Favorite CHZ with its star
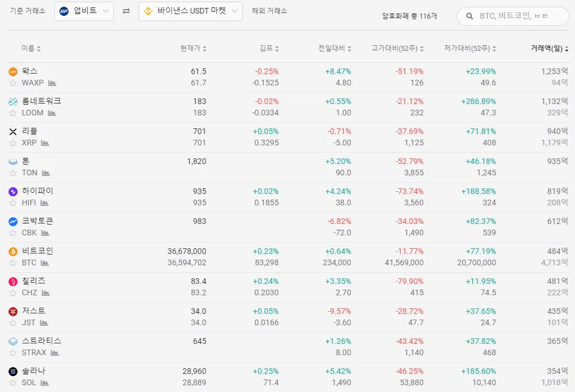Screen dimensions: 575x392 (x=13, y=293)
